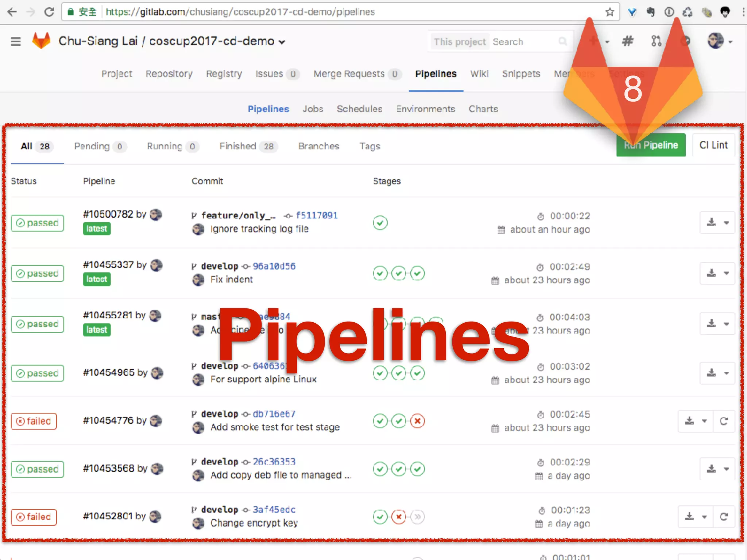
Task: Click failed status badge for pipeline #10454776
Action: (34, 421)
